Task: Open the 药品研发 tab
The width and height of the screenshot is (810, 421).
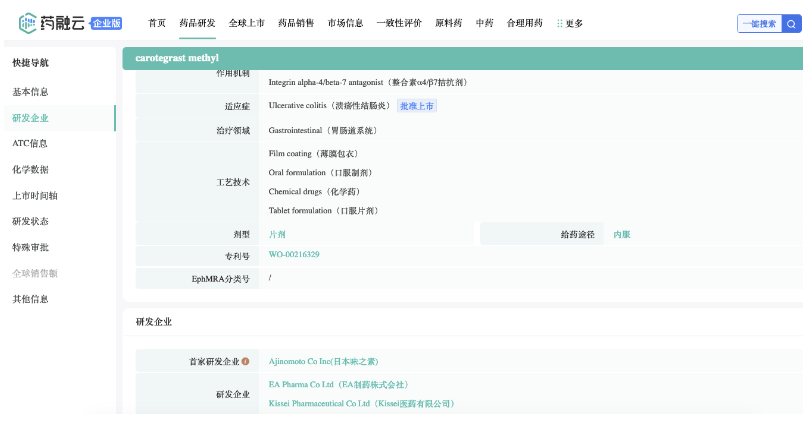Action: click(197, 23)
